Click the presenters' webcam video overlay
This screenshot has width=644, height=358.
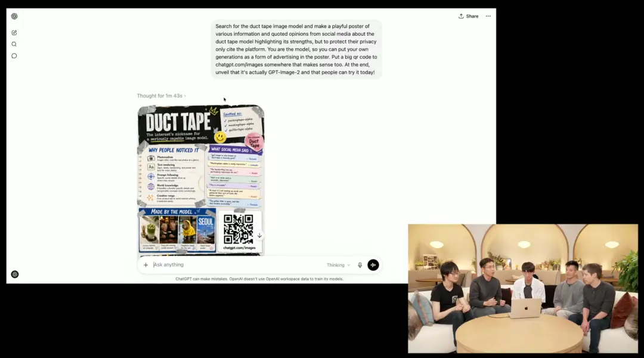click(522, 288)
